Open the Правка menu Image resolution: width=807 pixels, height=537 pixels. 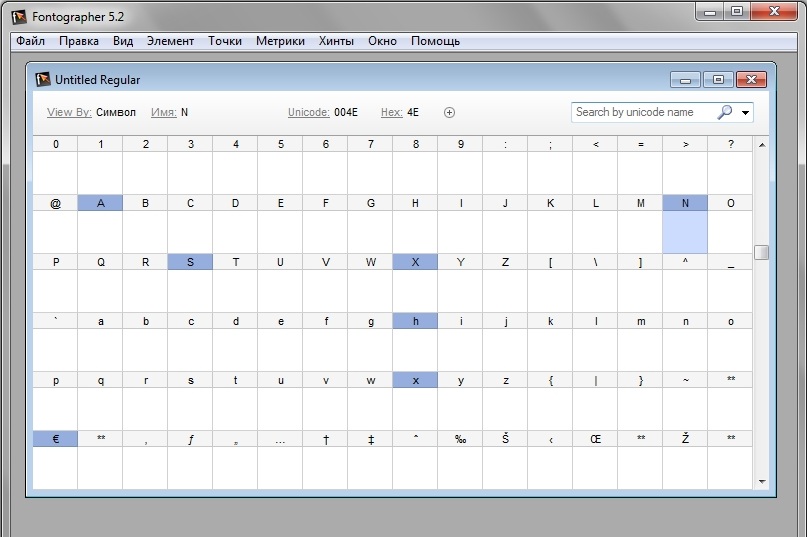pyautogui.click(x=79, y=41)
